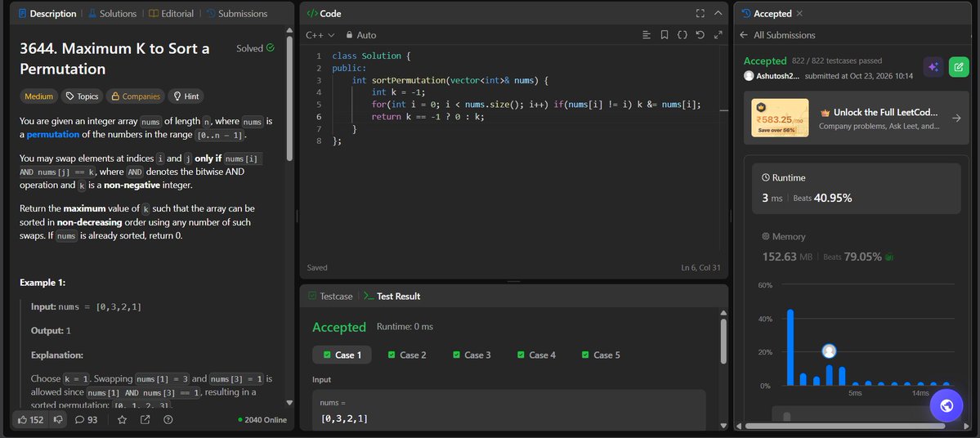
Task: Click the share problem icon
Action: (x=145, y=420)
